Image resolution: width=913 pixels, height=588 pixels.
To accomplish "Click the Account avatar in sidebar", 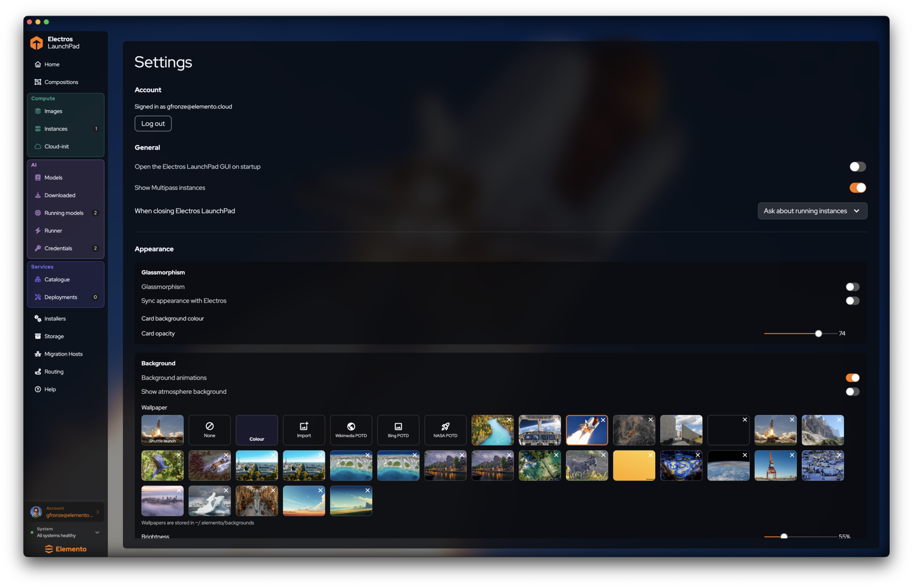I will (x=36, y=512).
